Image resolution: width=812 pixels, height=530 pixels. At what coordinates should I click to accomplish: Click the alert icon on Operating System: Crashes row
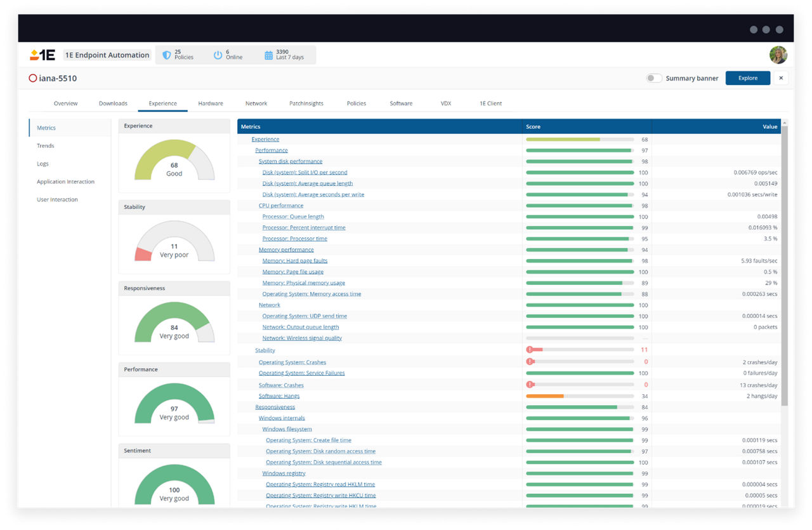529,362
